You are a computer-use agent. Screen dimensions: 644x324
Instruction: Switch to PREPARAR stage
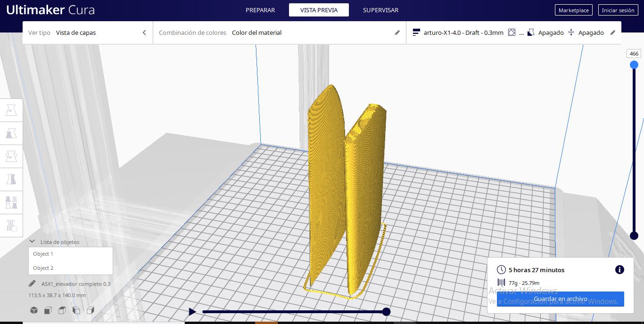pos(260,10)
